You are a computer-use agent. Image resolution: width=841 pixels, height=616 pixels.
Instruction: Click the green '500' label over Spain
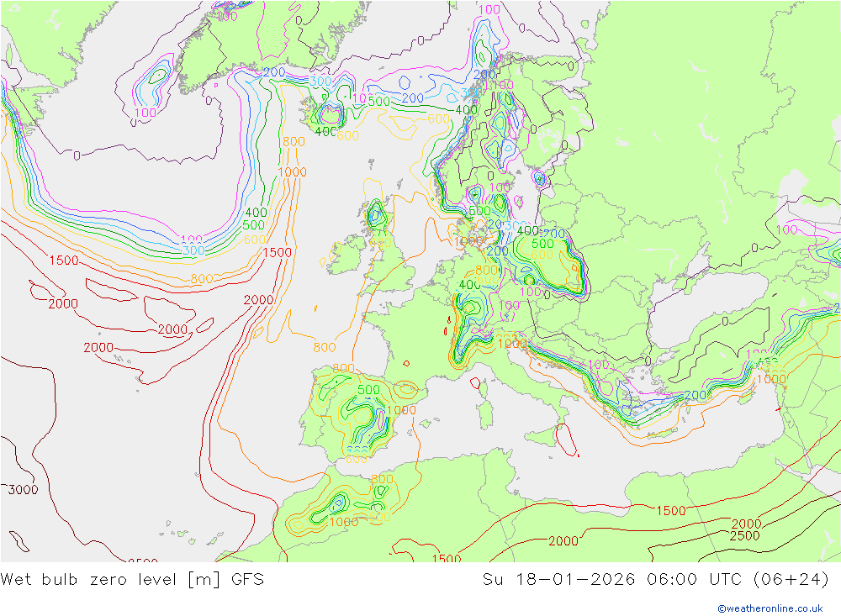click(x=368, y=390)
